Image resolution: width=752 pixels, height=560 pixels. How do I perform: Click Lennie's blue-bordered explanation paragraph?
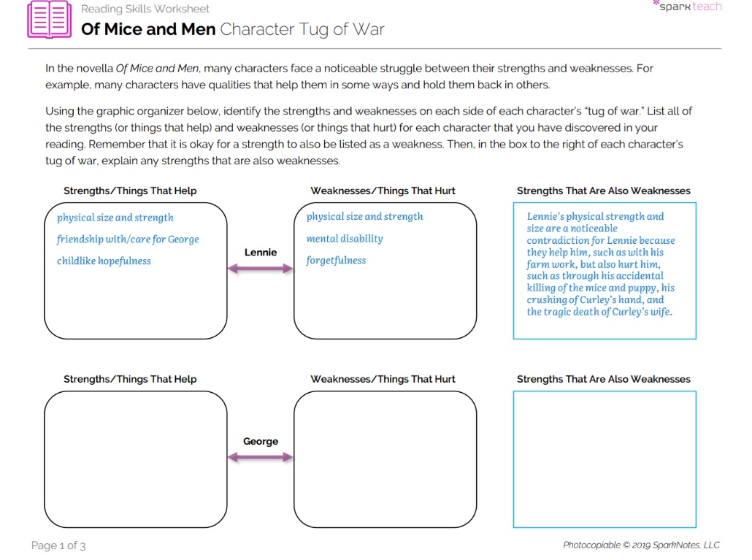600,264
